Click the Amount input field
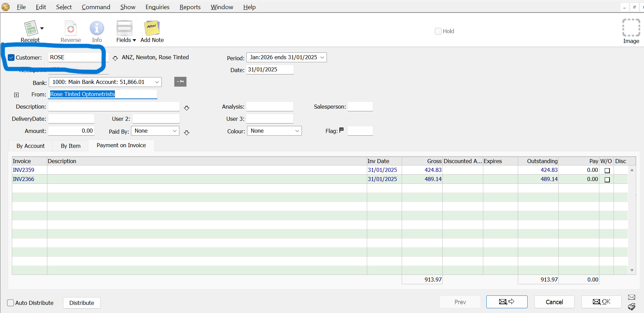 [71, 131]
